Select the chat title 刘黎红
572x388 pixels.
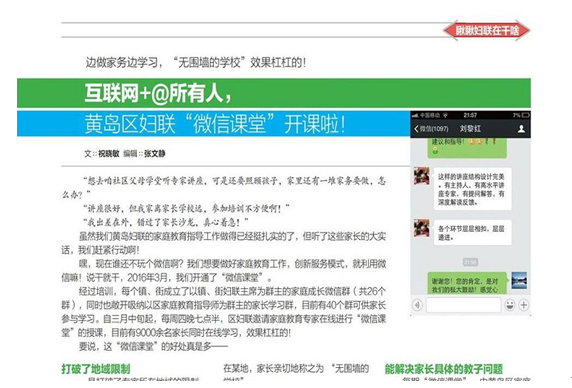[470, 129]
